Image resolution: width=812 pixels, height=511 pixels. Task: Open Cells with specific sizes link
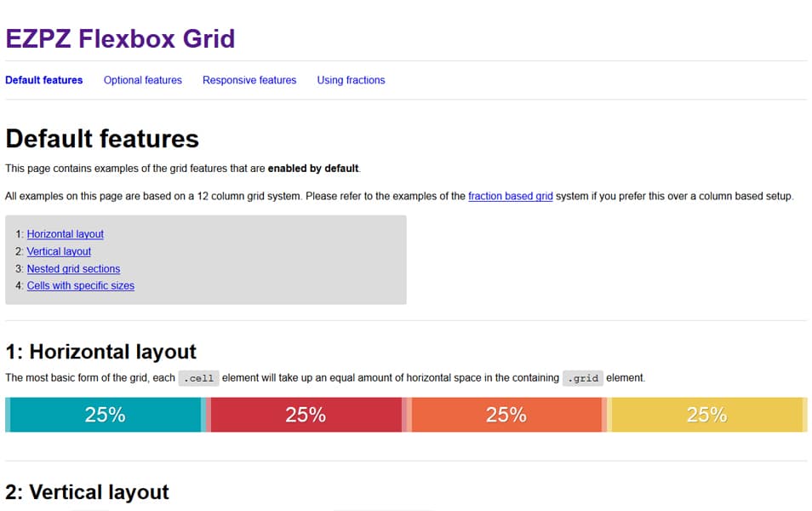point(81,285)
